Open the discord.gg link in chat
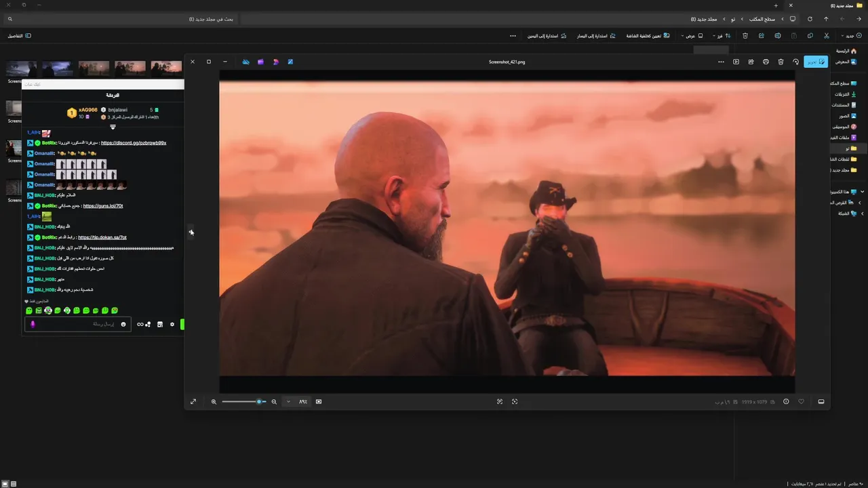Image resolution: width=868 pixels, height=488 pixels. tap(134, 143)
